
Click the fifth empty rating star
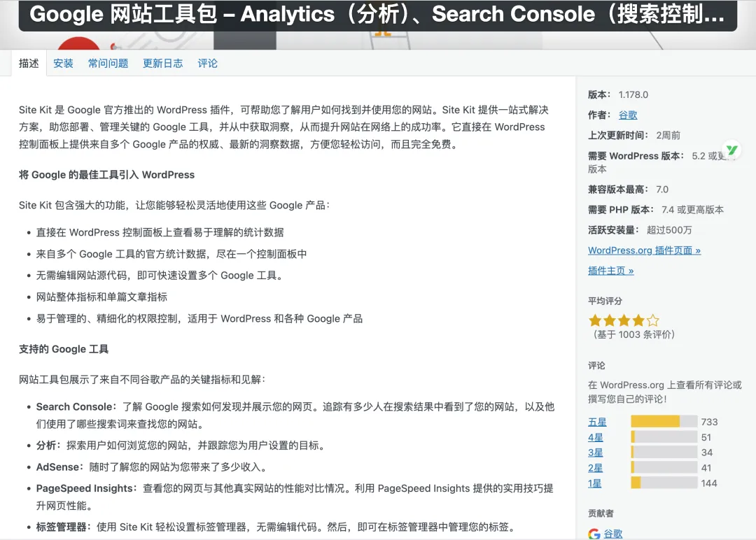pyautogui.click(x=653, y=320)
